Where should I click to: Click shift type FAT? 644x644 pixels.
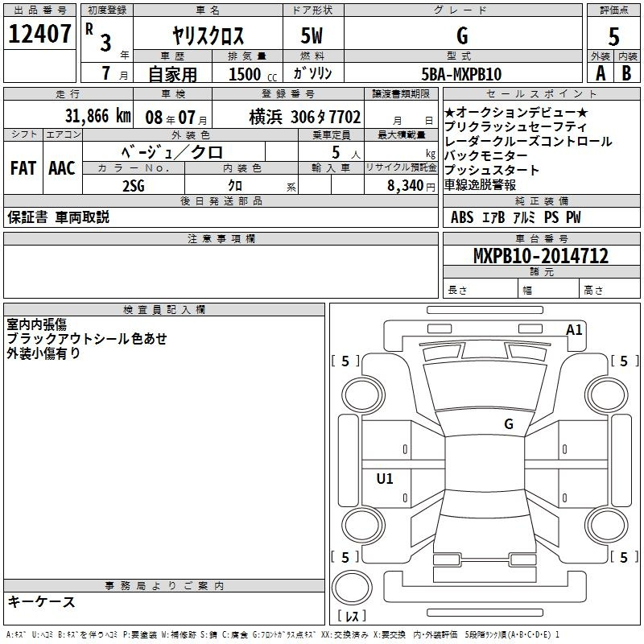point(23,168)
